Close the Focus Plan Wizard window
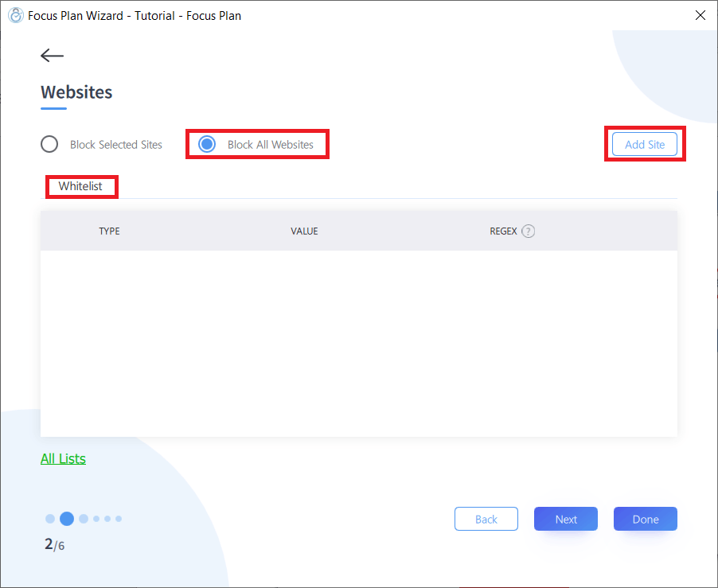This screenshot has height=588, width=718. (700, 15)
